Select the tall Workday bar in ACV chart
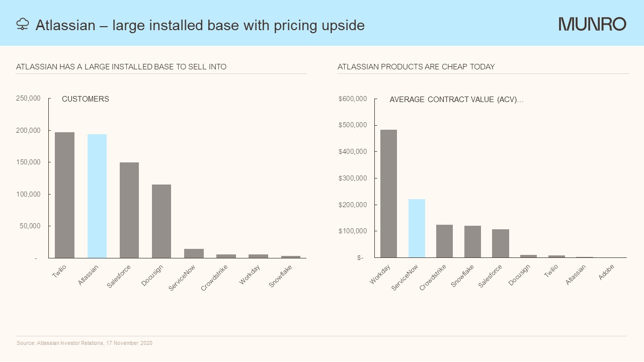This screenshot has width=644, height=362. [x=388, y=194]
